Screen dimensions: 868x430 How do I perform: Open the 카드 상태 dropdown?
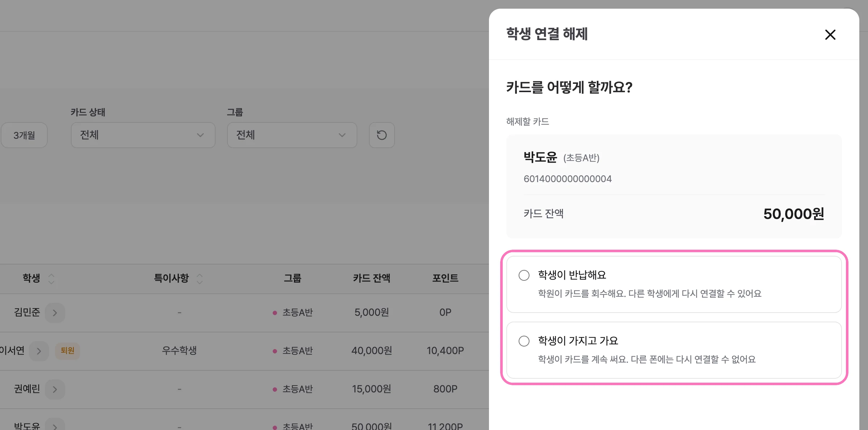(x=143, y=135)
